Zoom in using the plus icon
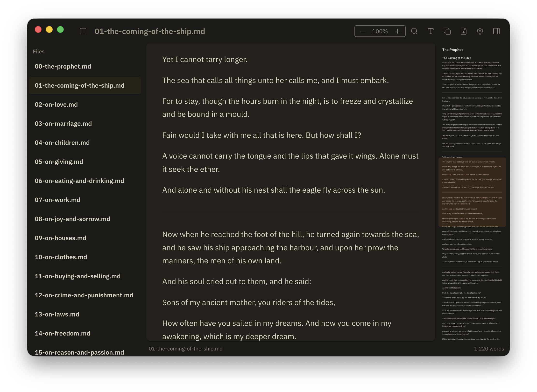Screen dimensions: 537x392 pyautogui.click(x=397, y=31)
